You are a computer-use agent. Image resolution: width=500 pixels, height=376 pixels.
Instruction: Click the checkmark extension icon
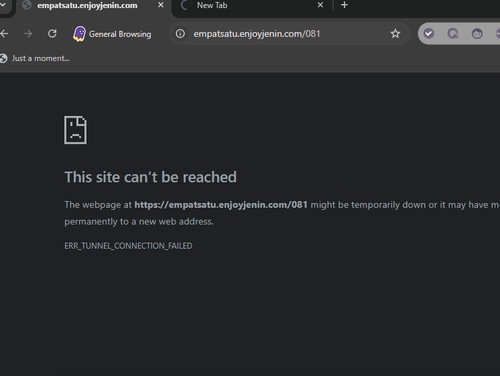point(429,34)
